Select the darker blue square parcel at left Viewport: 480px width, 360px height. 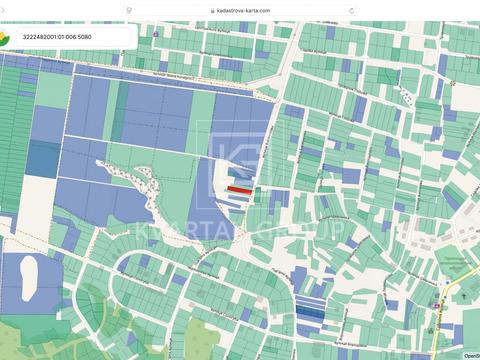point(43,159)
